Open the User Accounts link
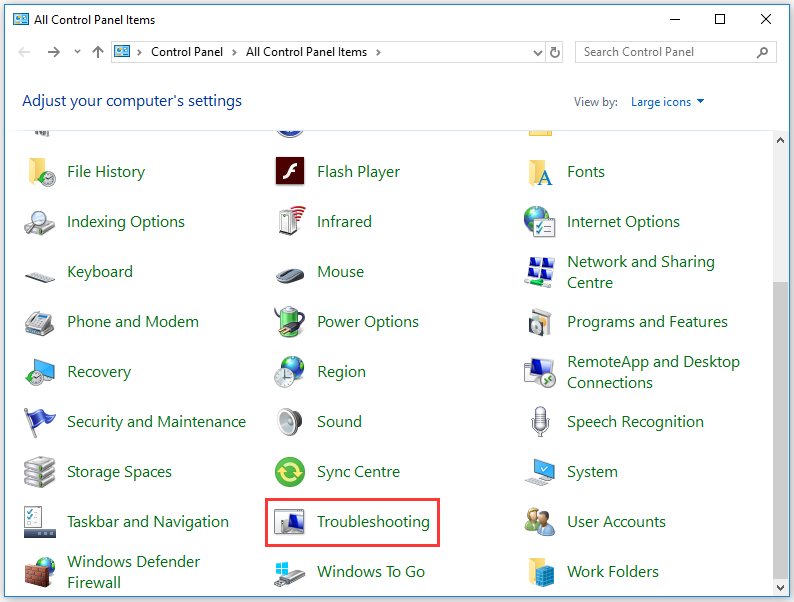The image size is (794, 602). point(616,521)
